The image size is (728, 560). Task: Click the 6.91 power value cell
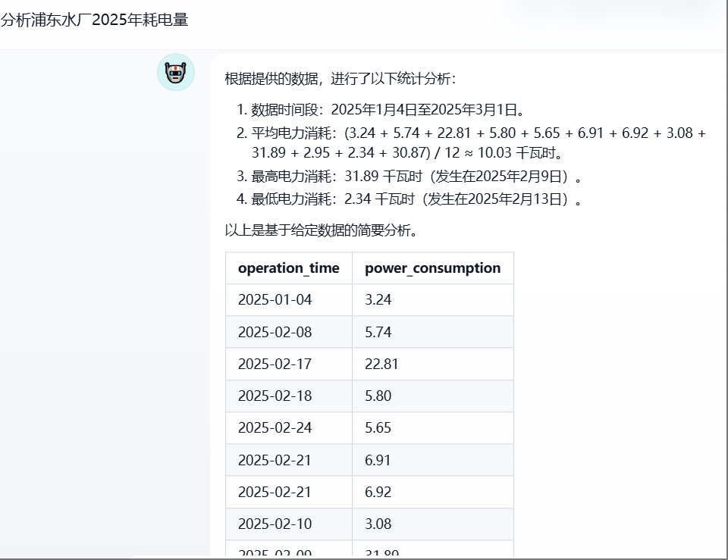(x=378, y=460)
